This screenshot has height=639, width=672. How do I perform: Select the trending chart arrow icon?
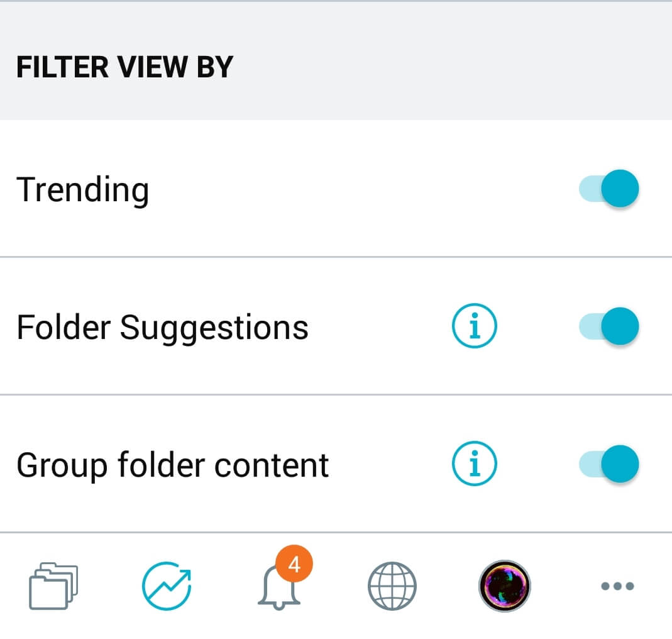[167, 586]
